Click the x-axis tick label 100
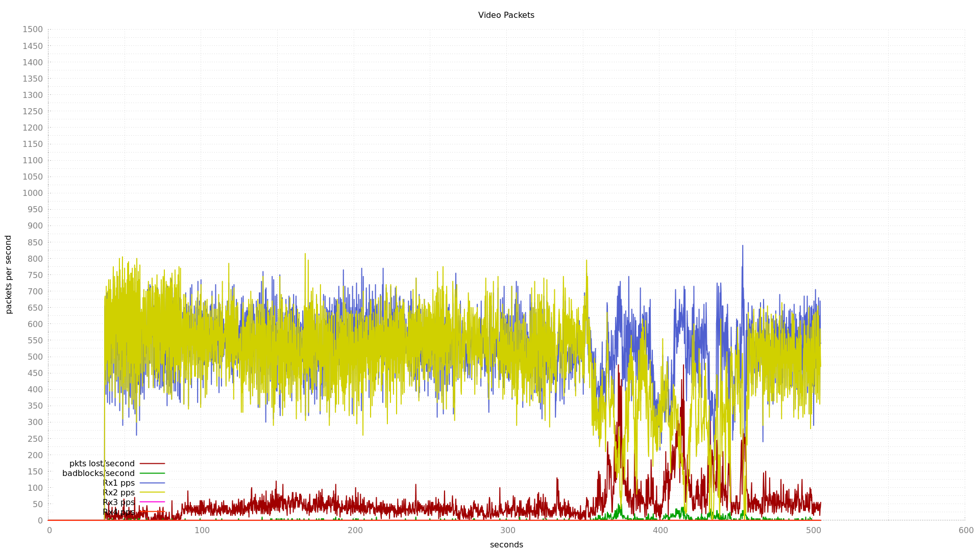 click(x=202, y=531)
